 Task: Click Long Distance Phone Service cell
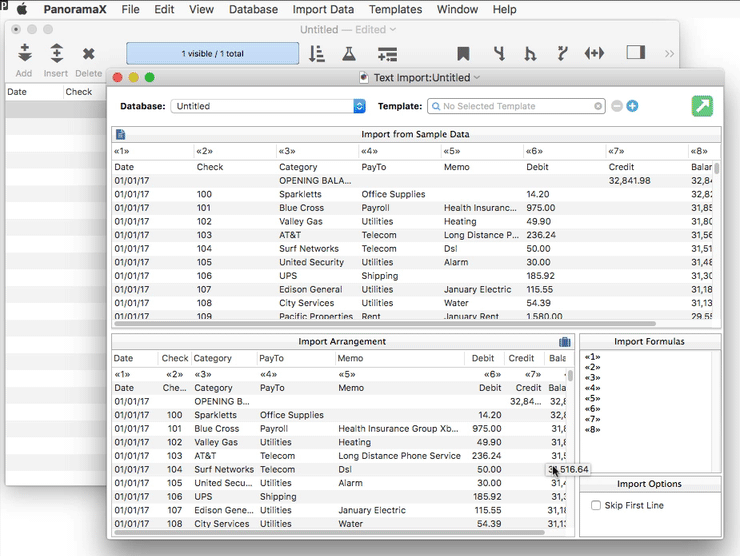(x=399, y=456)
